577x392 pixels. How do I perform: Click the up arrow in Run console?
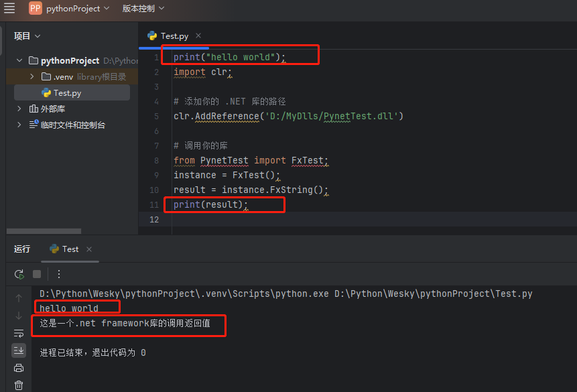(19, 298)
